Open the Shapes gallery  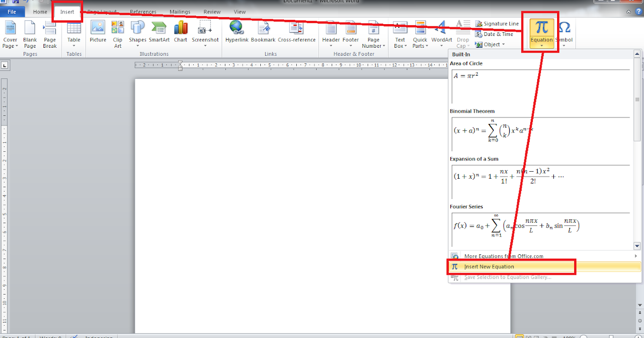tap(137, 33)
